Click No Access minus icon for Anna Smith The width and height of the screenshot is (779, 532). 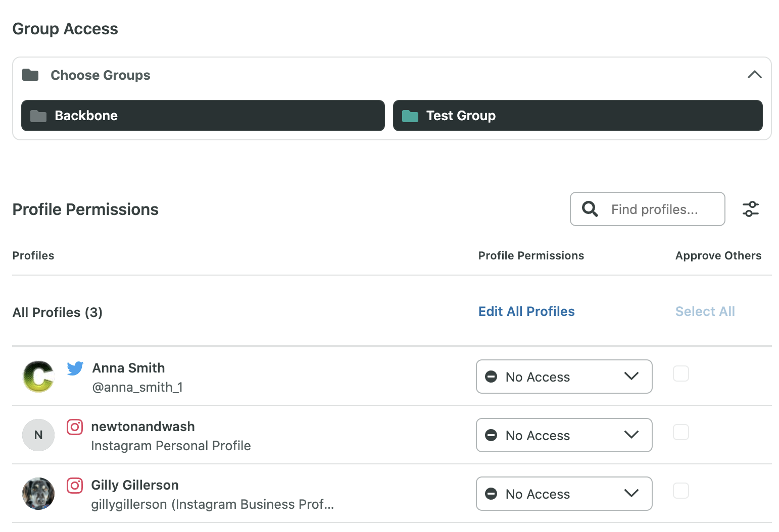click(491, 377)
